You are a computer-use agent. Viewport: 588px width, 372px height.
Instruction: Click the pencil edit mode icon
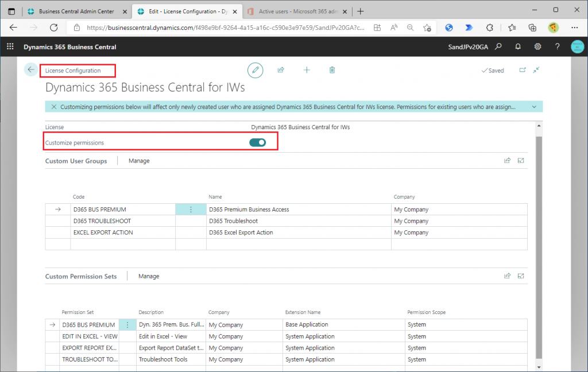256,70
